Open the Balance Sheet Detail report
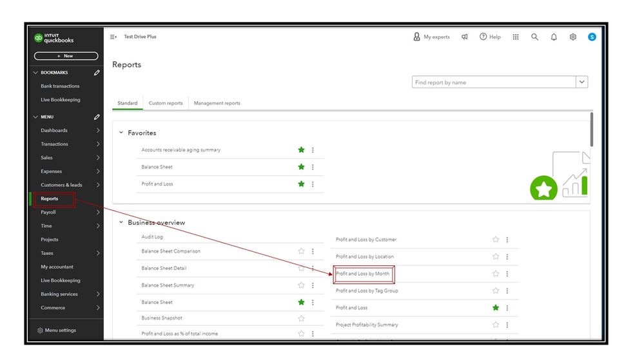The image size is (644, 362). click(x=164, y=269)
